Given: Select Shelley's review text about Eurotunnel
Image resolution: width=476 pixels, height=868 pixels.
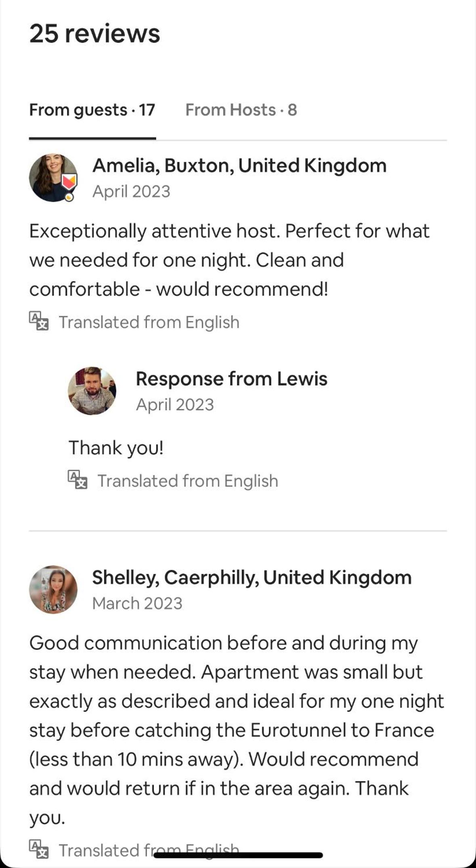Looking at the screenshot, I should point(237,730).
